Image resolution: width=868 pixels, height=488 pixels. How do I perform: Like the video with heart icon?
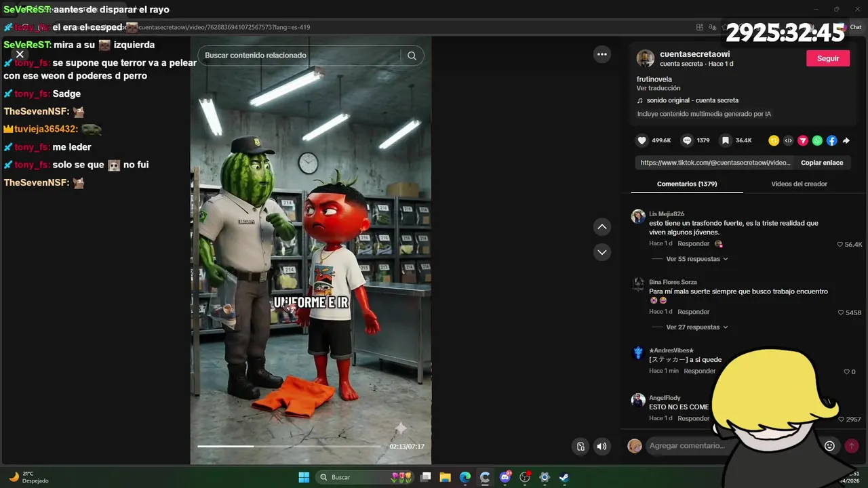coord(642,140)
